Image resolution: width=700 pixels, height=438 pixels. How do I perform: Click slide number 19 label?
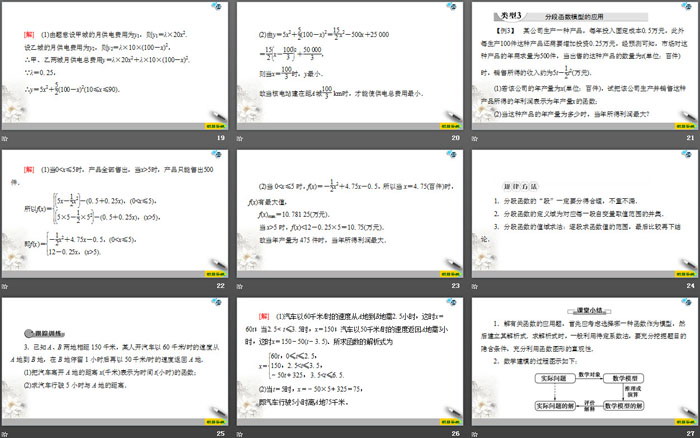(221, 138)
